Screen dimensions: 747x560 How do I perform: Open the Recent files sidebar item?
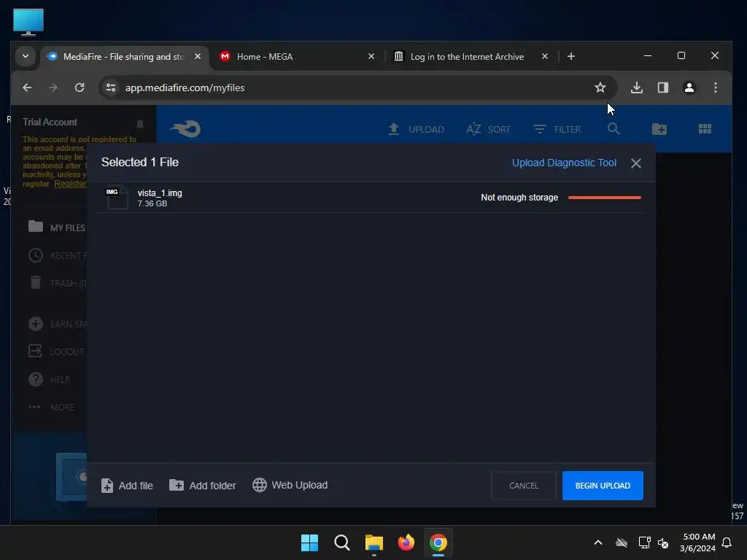click(x=57, y=256)
